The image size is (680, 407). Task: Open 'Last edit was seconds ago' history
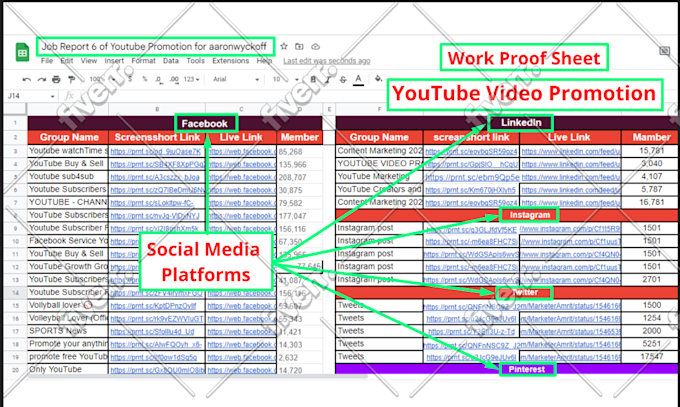(x=327, y=61)
